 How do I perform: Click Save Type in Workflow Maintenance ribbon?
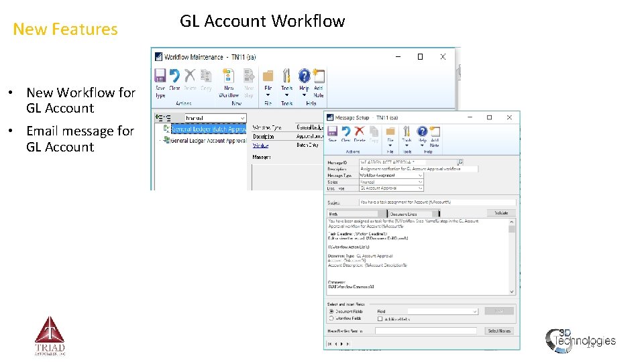160,83
